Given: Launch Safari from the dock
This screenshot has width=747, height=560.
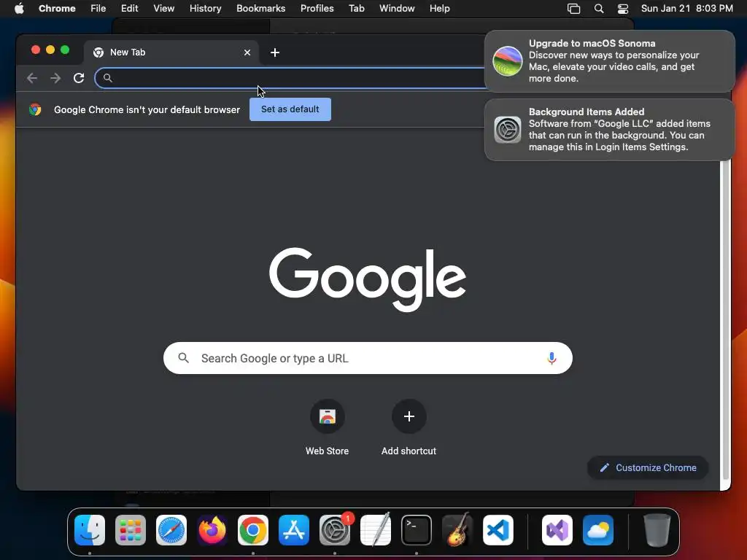Looking at the screenshot, I should pyautogui.click(x=171, y=530).
